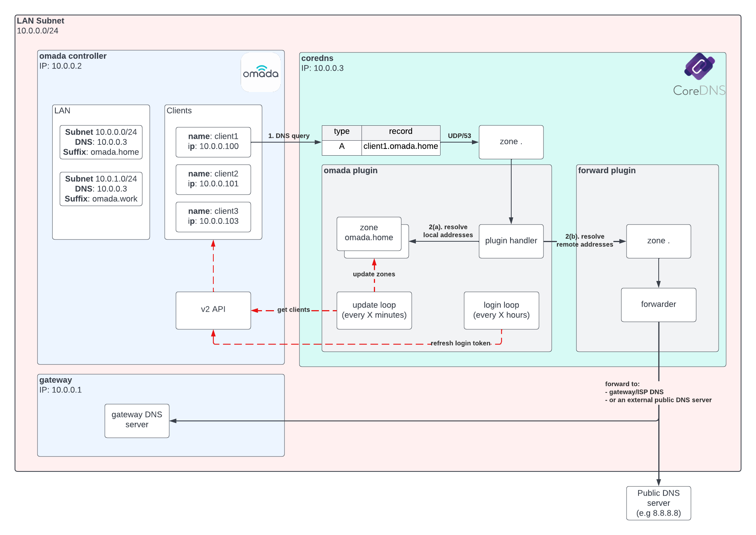756x535 pixels.
Task: Click the 'get clients' arrow label
Action: click(x=293, y=310)
